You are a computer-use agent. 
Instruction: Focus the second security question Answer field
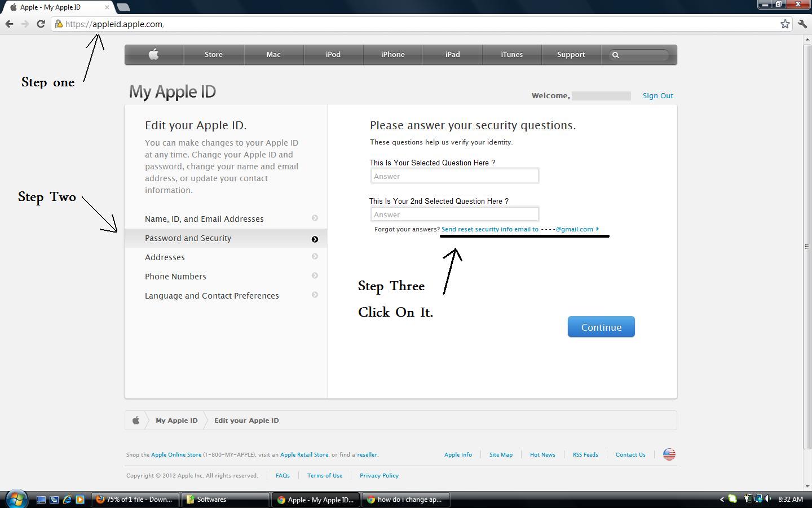point(454,214)
